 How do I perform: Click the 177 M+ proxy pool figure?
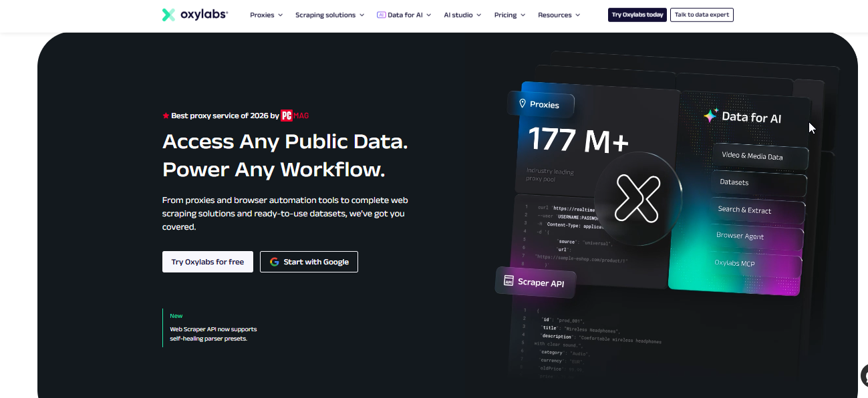(578, 140)
